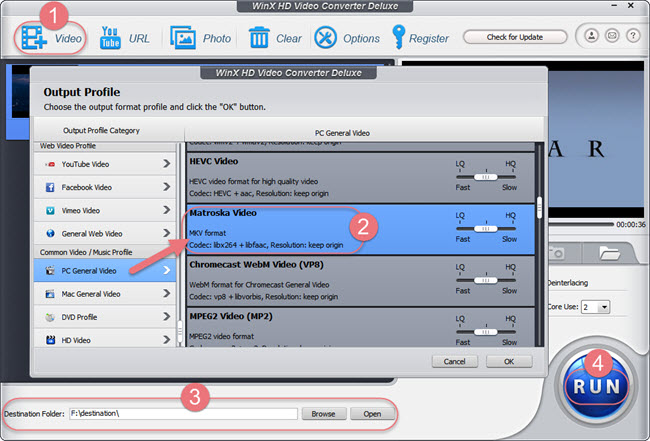The height and width of the screenshot is (441, 650).
Task: Click the Facebook Video category icon
Action: [x=50, y=187]
